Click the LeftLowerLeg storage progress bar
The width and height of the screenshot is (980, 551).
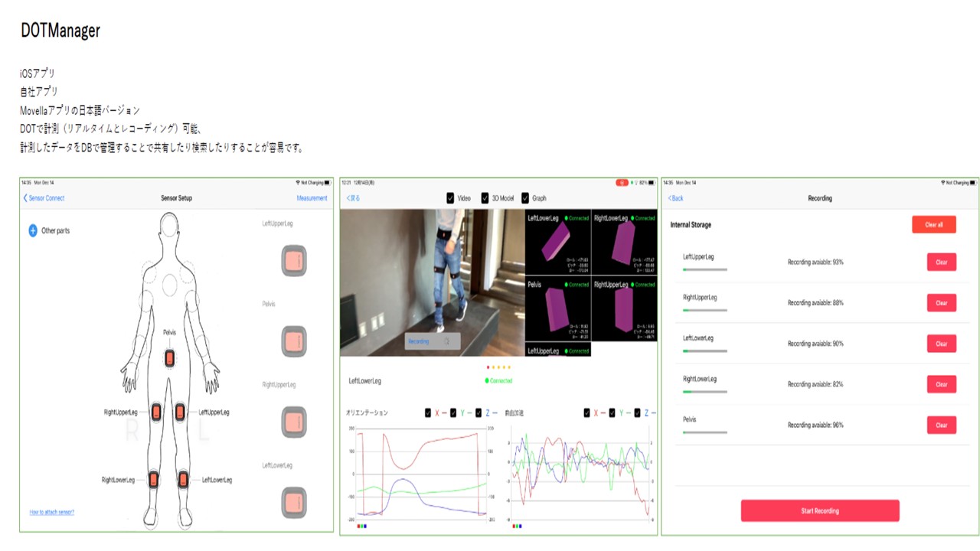[x=705, y=350]
